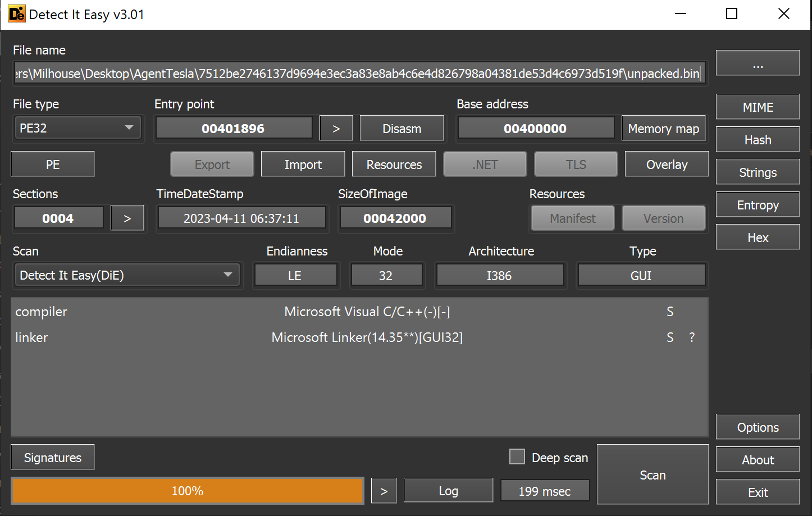Select the compiler Microsoft Visual C/C++ result row
Image resolution: width=812 pixels, height=516 pixels.
pyautogui.click(x=359, y=312)
